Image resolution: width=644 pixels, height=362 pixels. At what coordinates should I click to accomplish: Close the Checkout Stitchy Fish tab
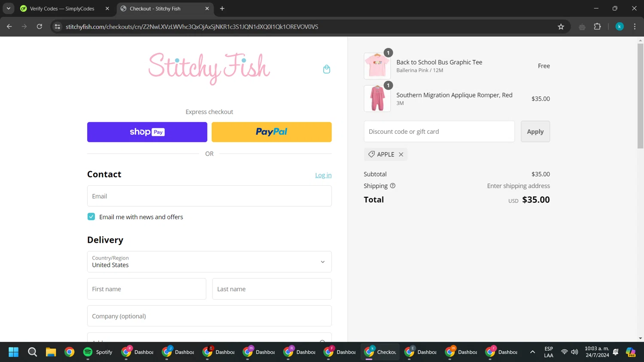click(207, 9)
